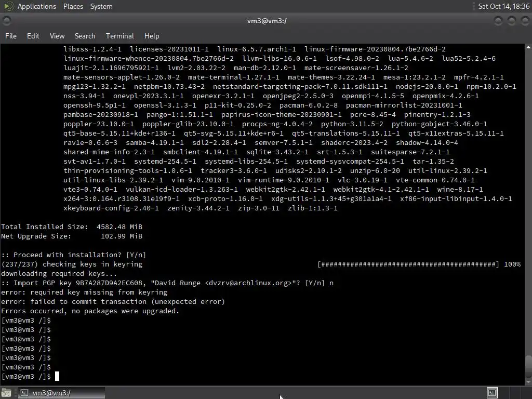
Task: Click the clock showing Sat Oct 14, 18:36
Action: click(x=503, y=6)
